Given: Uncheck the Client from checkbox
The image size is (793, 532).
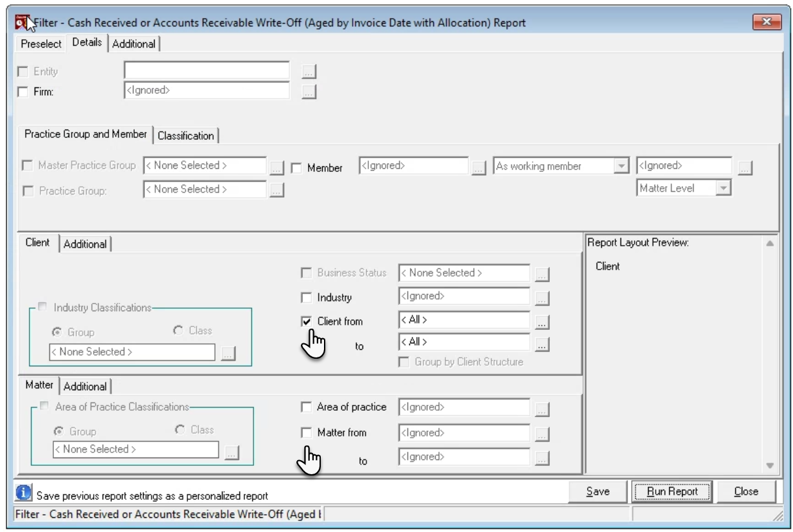Looking at the screenshot, I should click(307, 322).
